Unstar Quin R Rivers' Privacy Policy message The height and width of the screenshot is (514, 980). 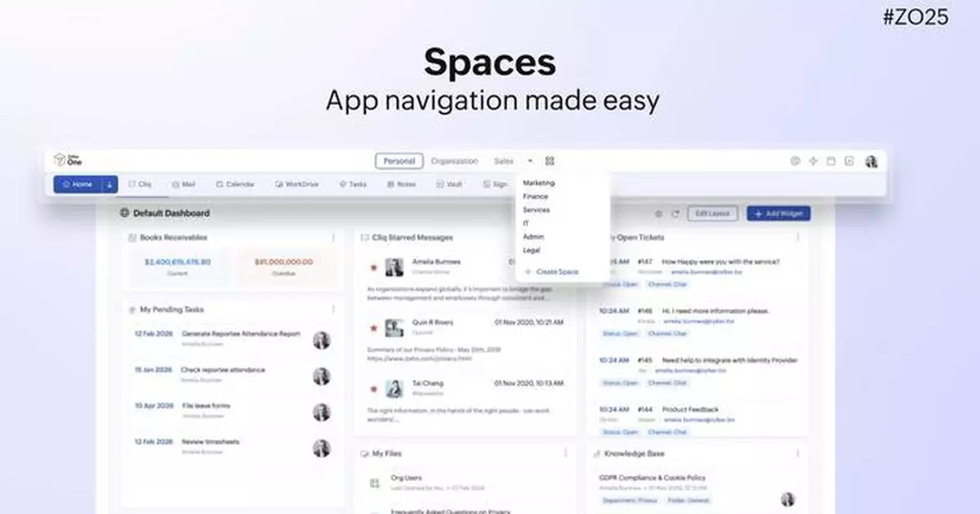tap(374, 326)
